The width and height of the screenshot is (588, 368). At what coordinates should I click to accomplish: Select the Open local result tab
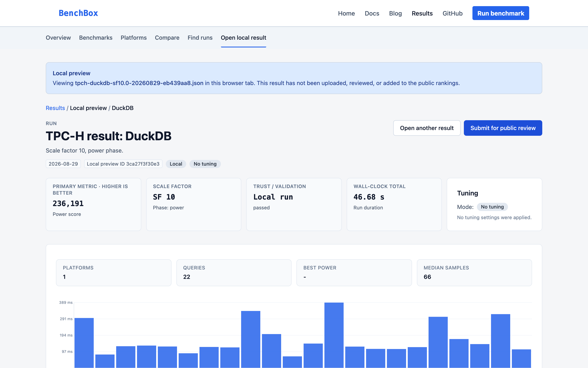pos(243,38)
